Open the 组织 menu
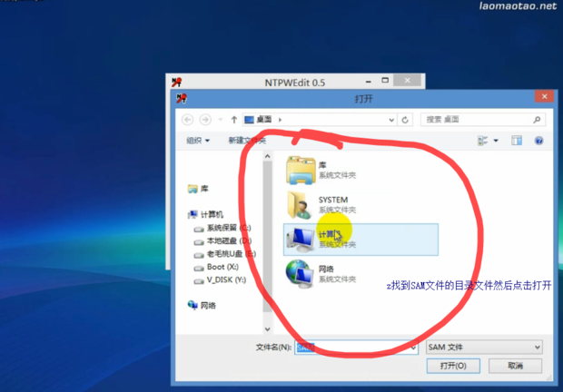Screen dimensions: 563x392 coord(198,141)
